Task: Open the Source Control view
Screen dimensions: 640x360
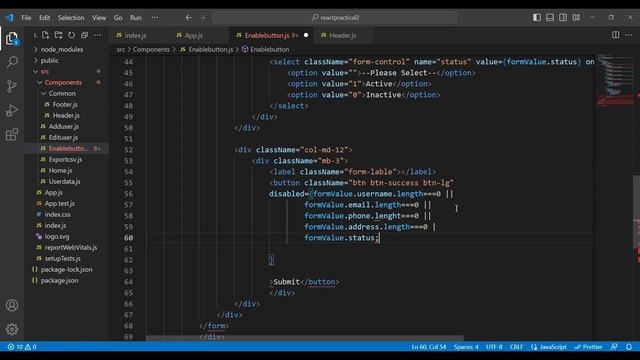Action: tap(12, 86)
